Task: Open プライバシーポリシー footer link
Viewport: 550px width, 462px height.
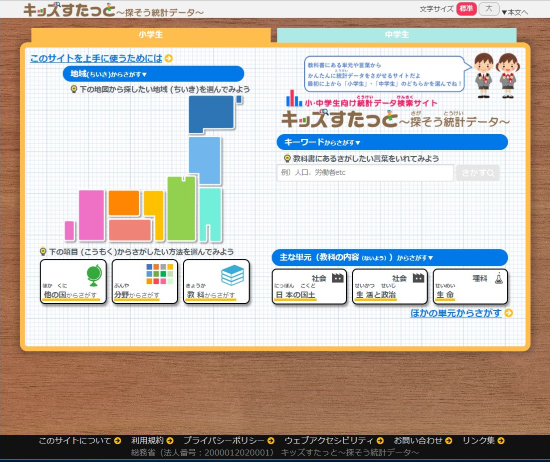Action: click(x=224, y=441)
